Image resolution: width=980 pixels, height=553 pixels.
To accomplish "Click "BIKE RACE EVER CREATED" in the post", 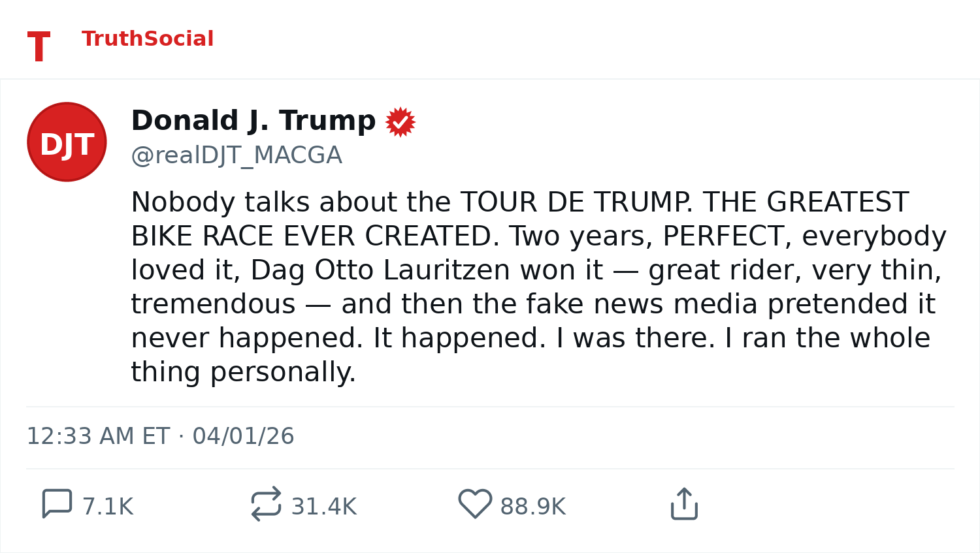I will click(311, 236).
